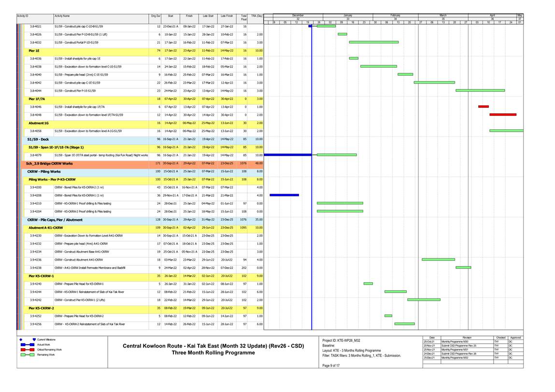This screenshot has width=555, height=392.
Task: Click the green Remaining Work legend bar
Action: (x=27, y=354)
